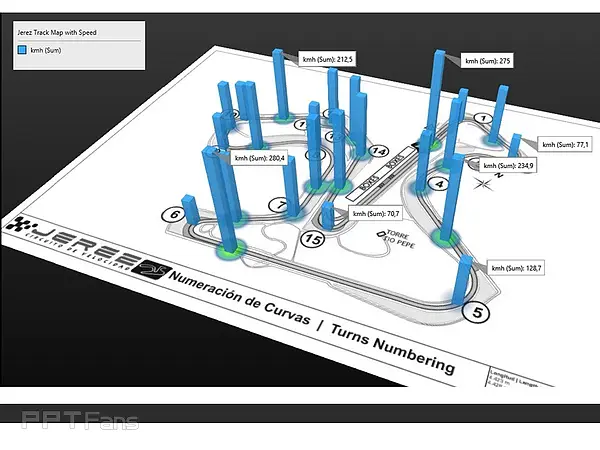Click the 77,1 kmh data label
The image size is (600, 450).
coord(565,145)
